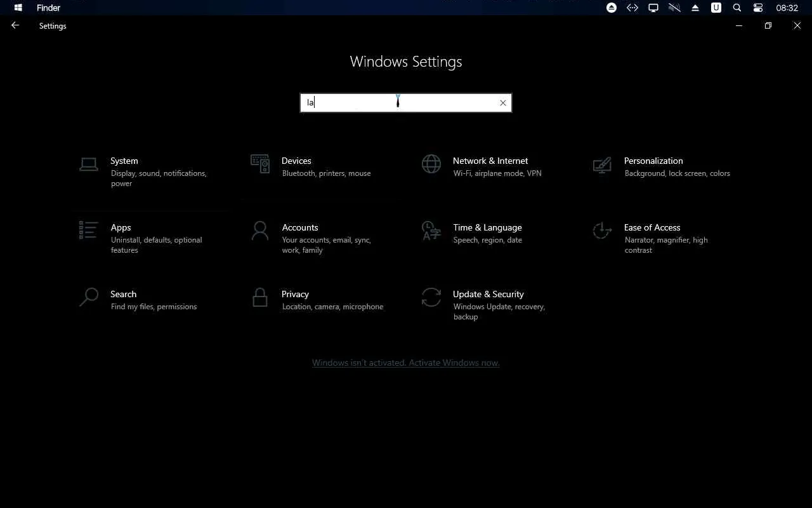Click 'Speech, region, date' description
Viewport: 812px width, 508px height.
pos(488,240)
